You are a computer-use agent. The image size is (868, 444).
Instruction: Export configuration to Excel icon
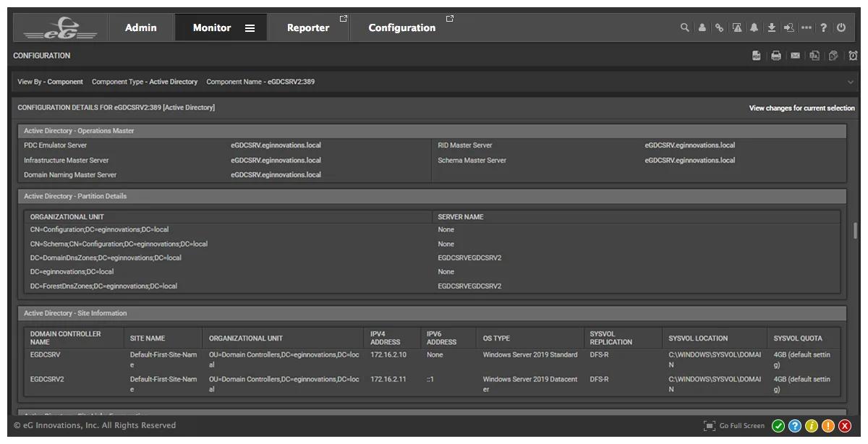814,56
